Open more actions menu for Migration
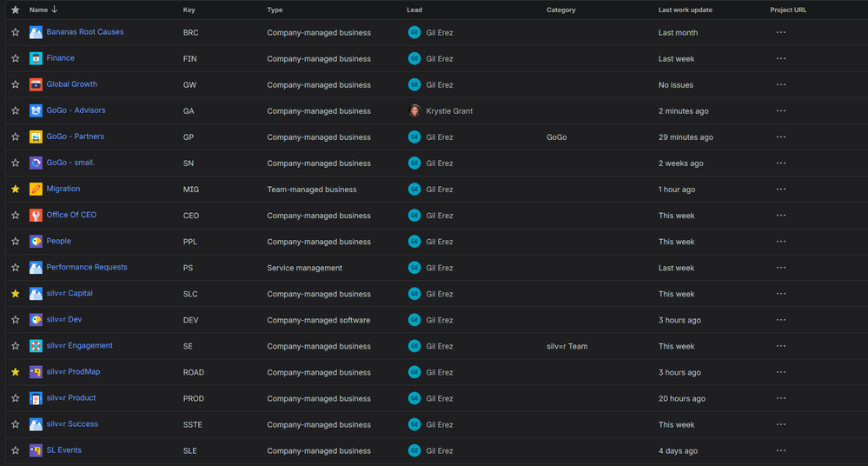 click(780, 189)
